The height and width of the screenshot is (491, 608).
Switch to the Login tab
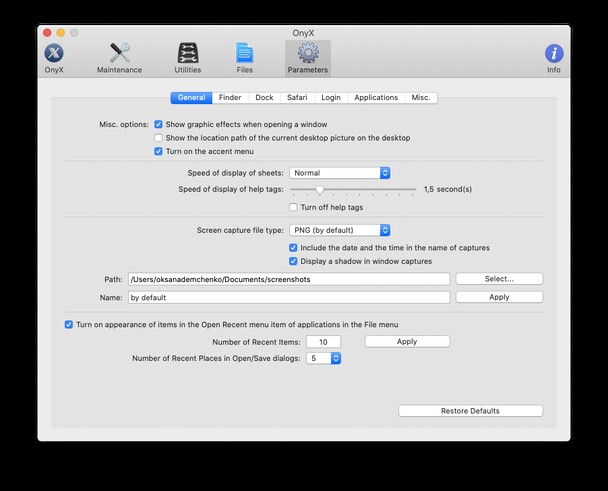click(331, 98)
